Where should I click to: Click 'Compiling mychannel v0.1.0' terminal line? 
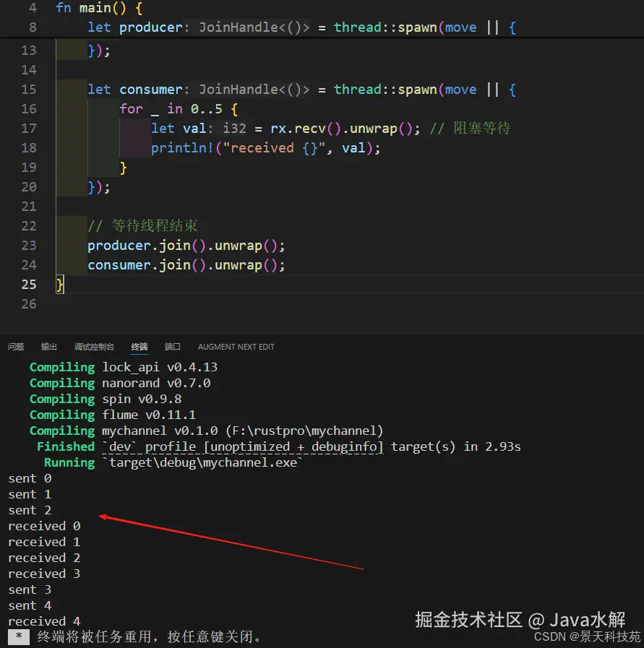pos(206,431)
